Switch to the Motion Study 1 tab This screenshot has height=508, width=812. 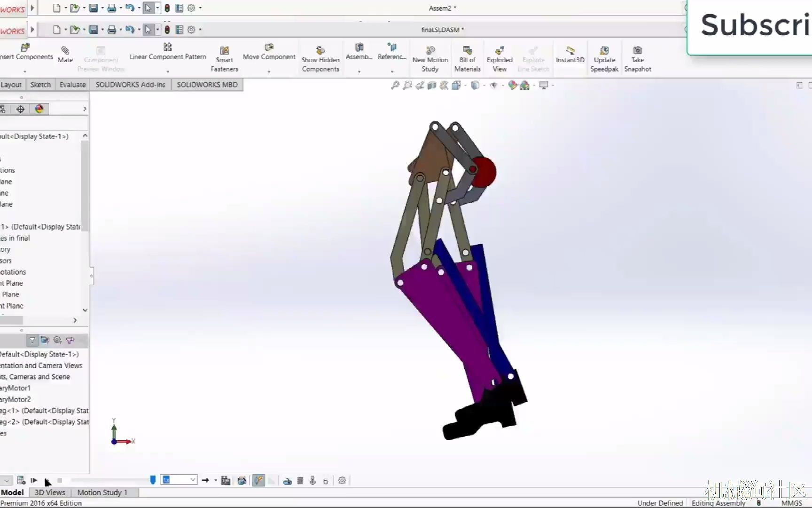[102, 492]
